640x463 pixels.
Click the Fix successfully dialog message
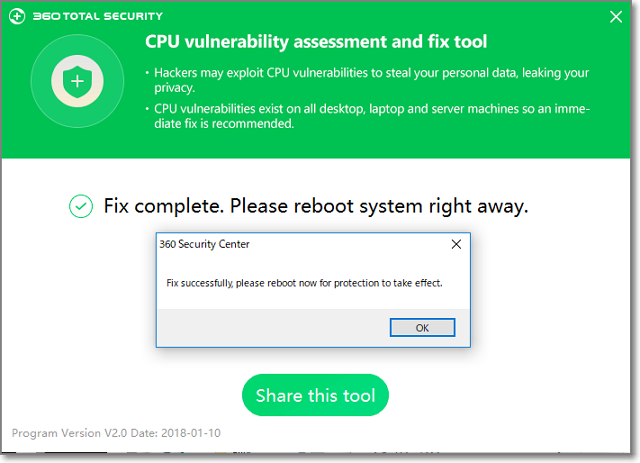304,283
